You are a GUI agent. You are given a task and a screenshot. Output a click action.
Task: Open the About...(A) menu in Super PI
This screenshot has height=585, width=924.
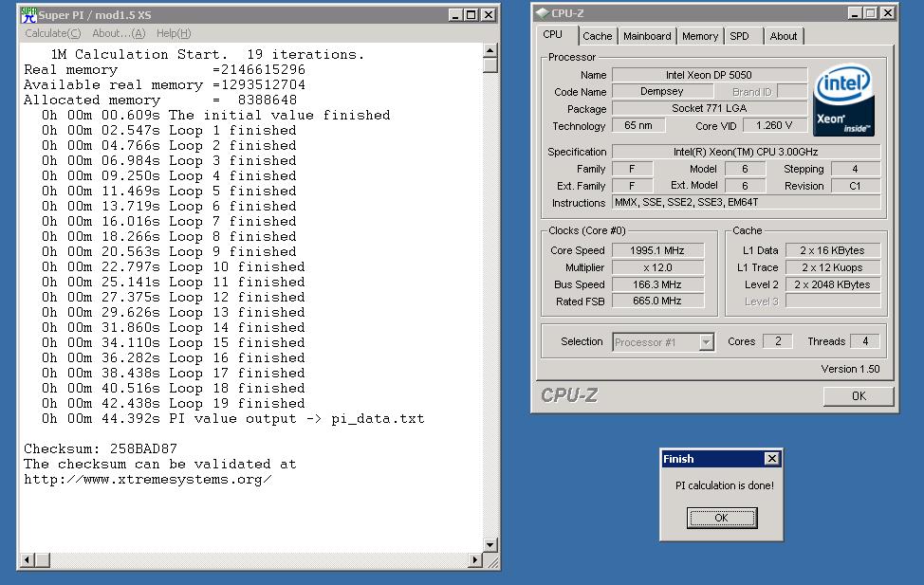click(x=119, y=33)
